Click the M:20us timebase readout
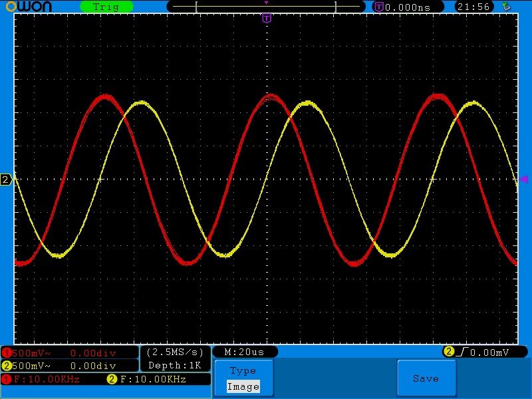The width and height of the screenshot is (532, 399). click(x=244, y=352)
